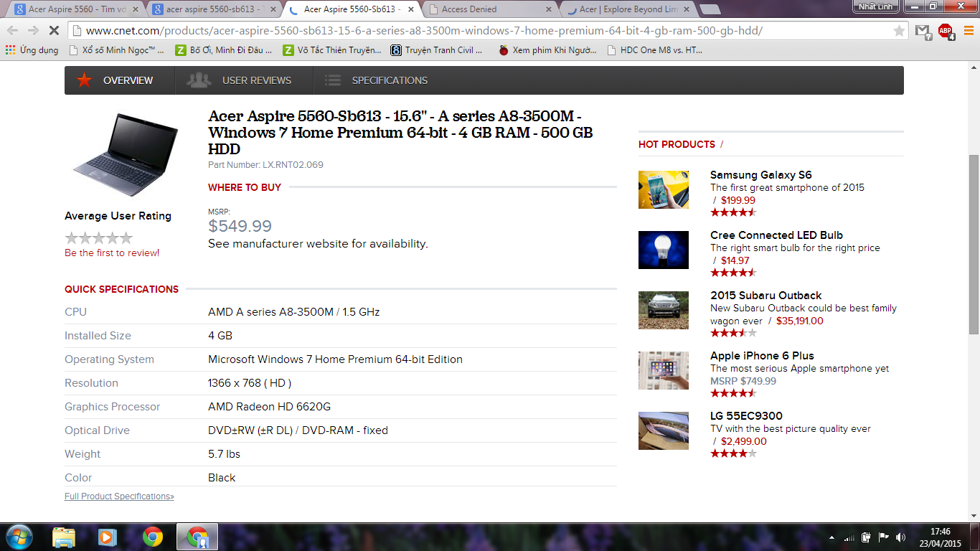Click the Acer laptop product image
980x551 pixels.
click(x=125, y=154)
